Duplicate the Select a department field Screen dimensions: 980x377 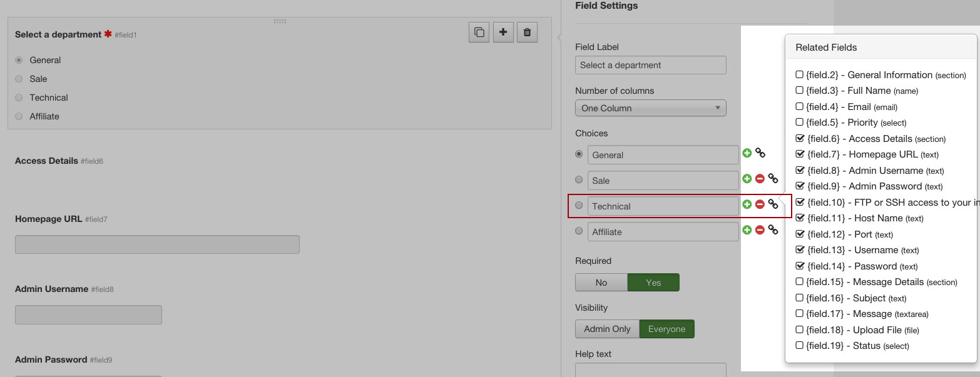coord(479,32)
